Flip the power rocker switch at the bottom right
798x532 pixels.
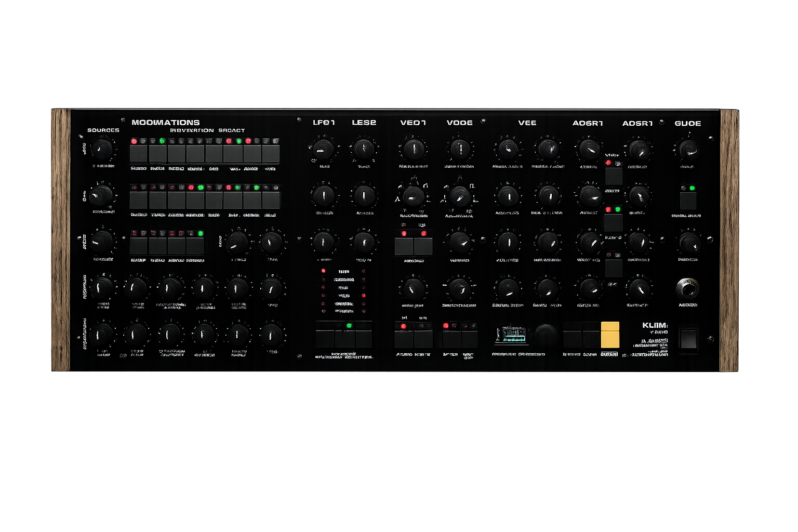click(x=688, y=338)
